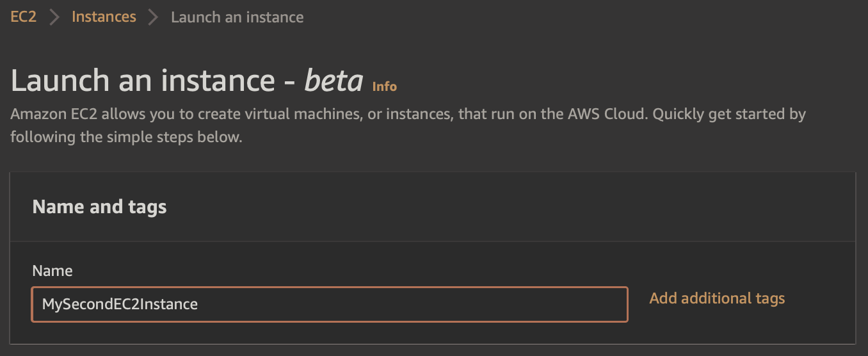868x356 pixels.
Task: Click the italic "beta" label in the heading
Action: tap(334, 81)
